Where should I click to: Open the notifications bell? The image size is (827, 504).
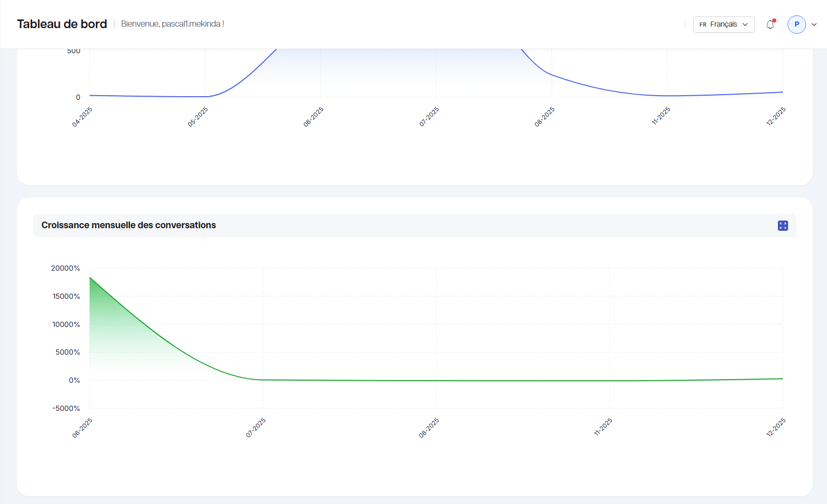tap(770, 25)
